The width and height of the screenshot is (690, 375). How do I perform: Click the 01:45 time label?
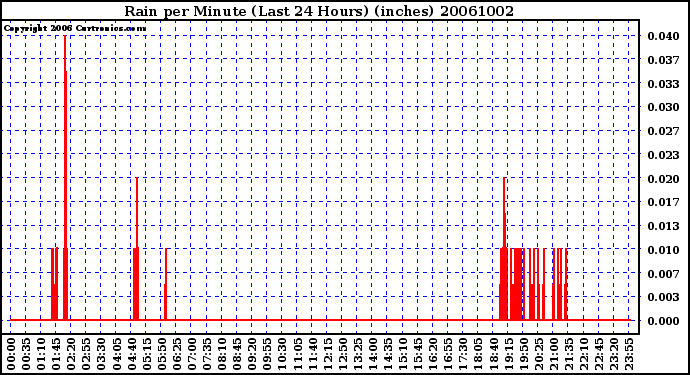pos(56,354)
